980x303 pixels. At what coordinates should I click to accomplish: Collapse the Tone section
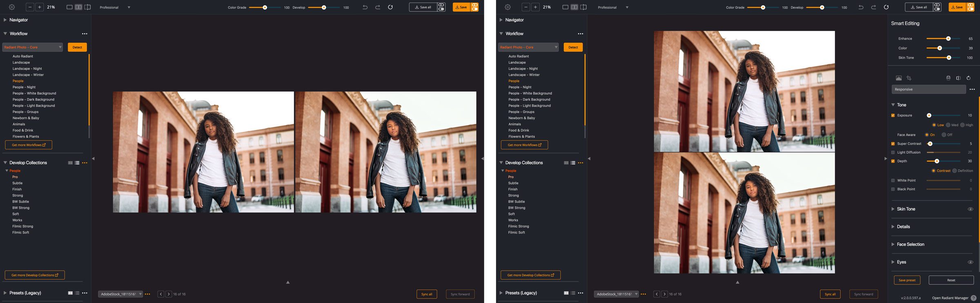tap(893, 105)
